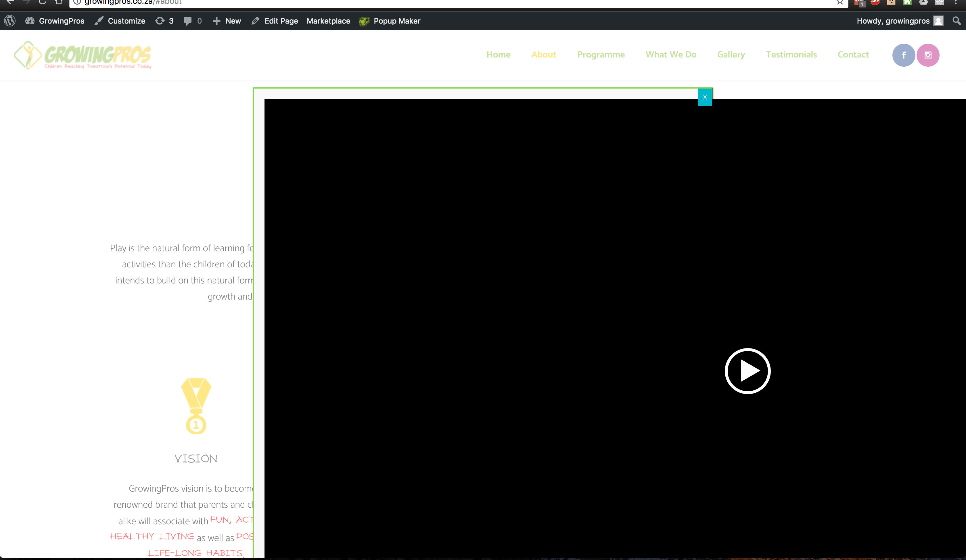Add New content from admin bar
Viewport: 966px width, 560px height.
coord(227,21)
